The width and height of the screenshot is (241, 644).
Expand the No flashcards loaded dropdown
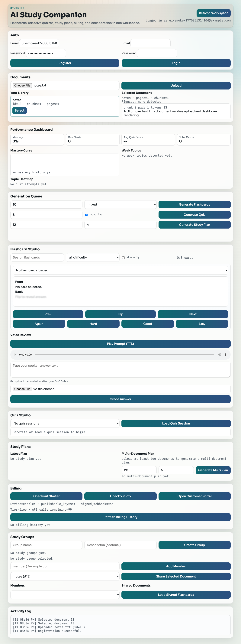[x=120, y=270]
